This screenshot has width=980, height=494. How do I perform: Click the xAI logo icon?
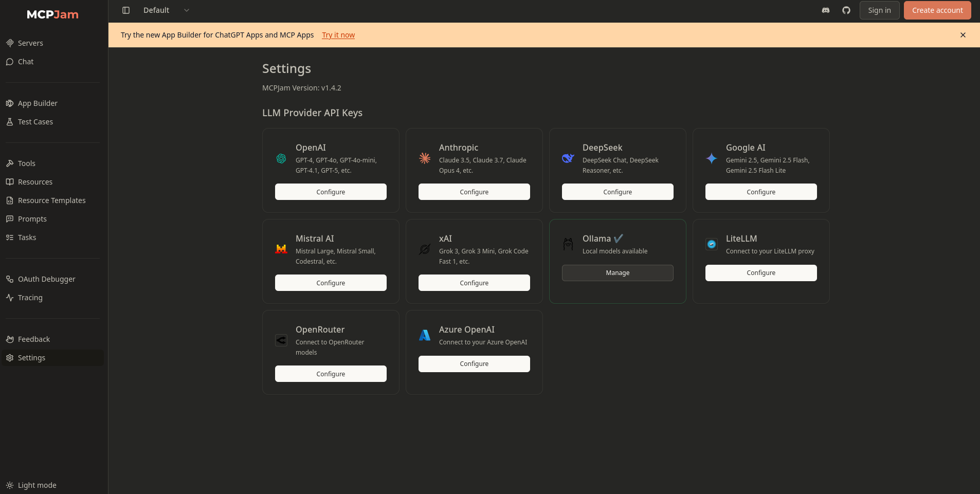coord(425,249)
